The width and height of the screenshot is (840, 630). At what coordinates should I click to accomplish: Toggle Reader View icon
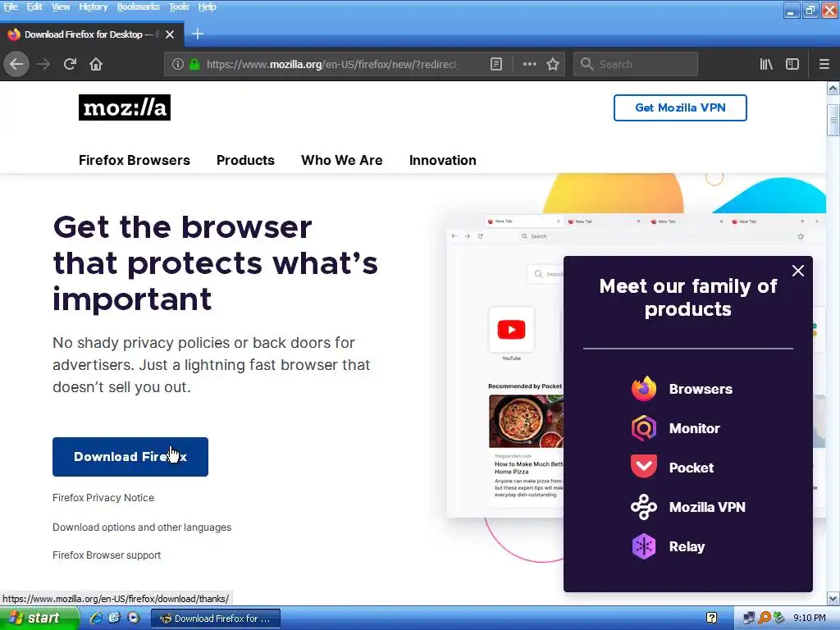tap(496, 64)
